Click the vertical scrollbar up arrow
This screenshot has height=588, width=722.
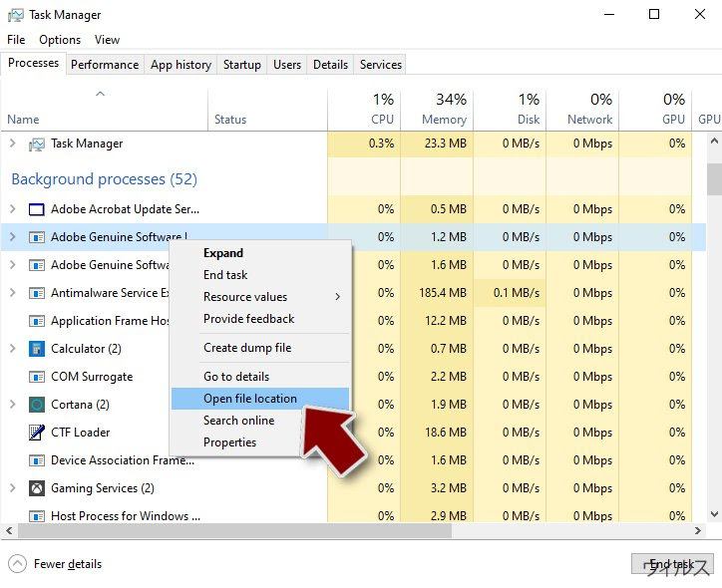(714, 141)
